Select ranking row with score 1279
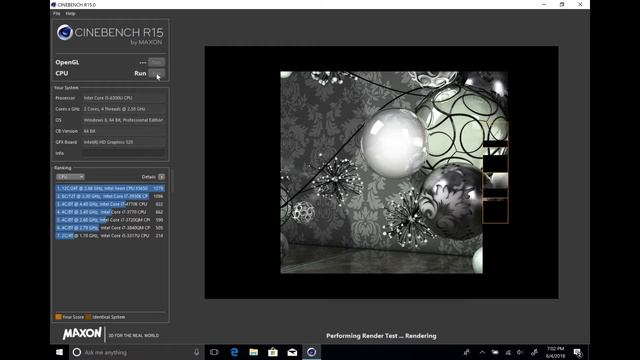Screen dimensions: 640x360 pos(110,189)
